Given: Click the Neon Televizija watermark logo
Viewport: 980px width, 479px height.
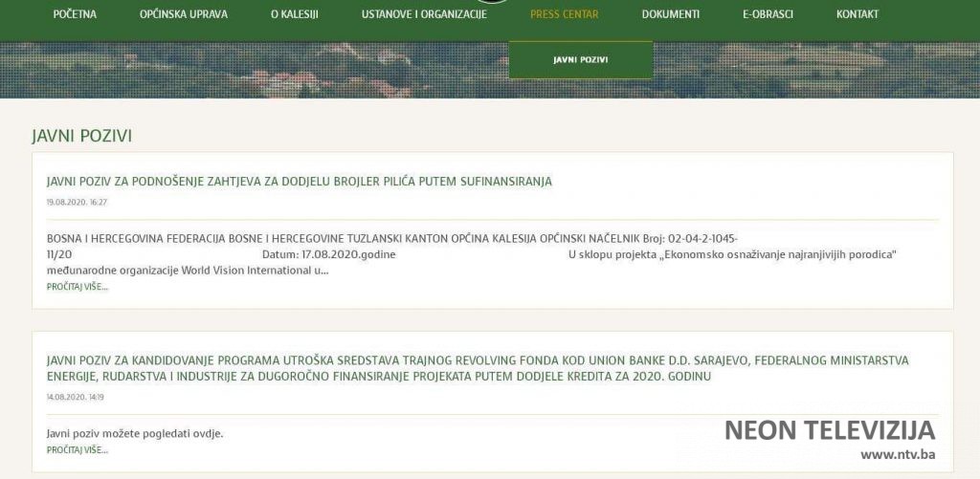Looking at the screenshot, I should (x=829, y=430).
